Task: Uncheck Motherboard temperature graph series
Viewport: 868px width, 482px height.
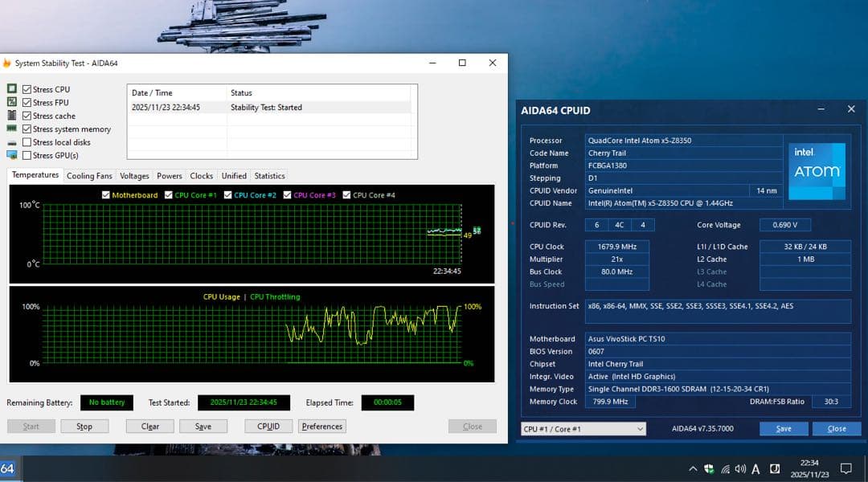Action: (106, 194)
